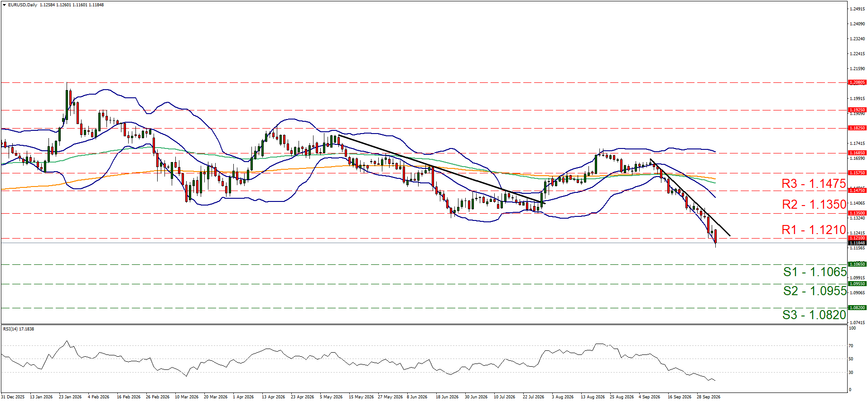
Task: Select the red 1.15750 price tag
Action: click(857, 173)
